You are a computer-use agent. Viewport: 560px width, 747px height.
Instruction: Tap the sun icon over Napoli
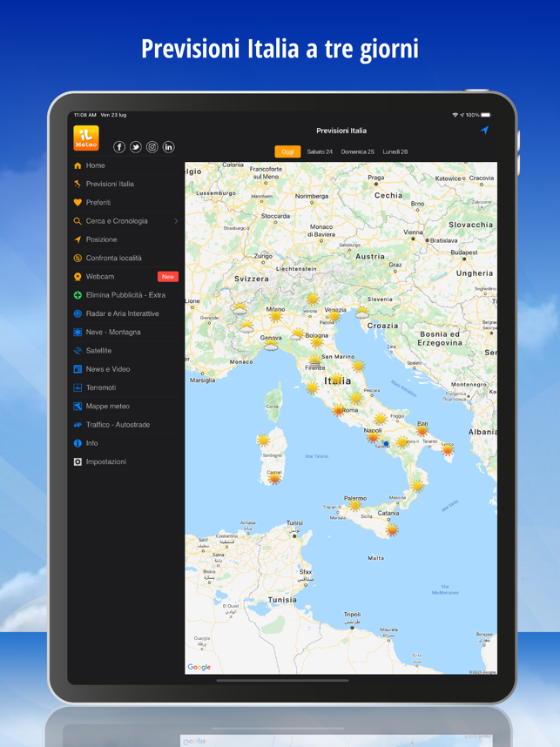click(373, 437)
